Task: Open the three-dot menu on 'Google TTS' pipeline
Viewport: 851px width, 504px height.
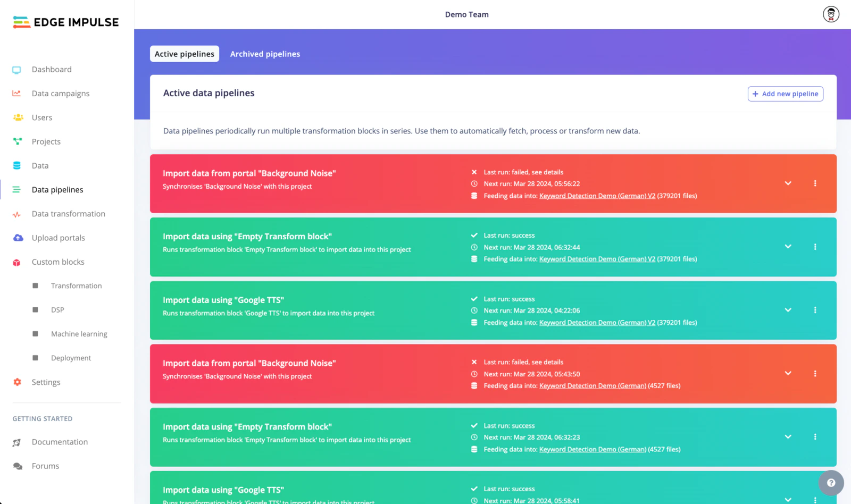Action: point(815,310)
